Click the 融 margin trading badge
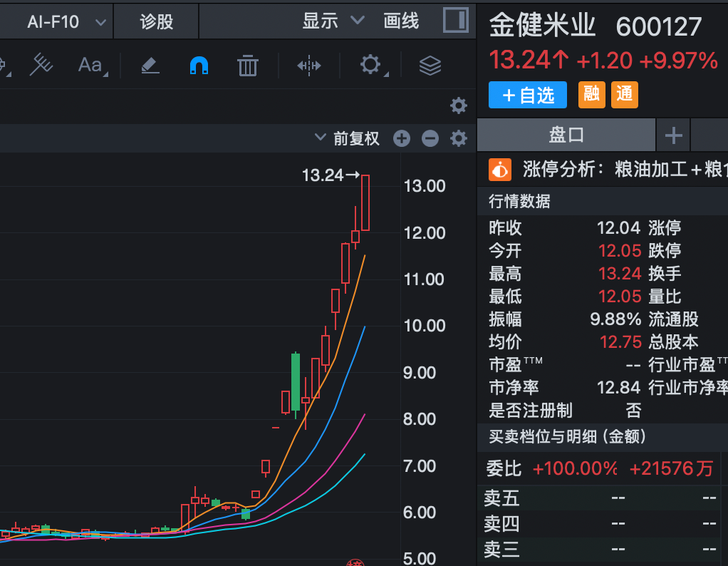Viewport: 728px width, 566px height. click(591, 95)
